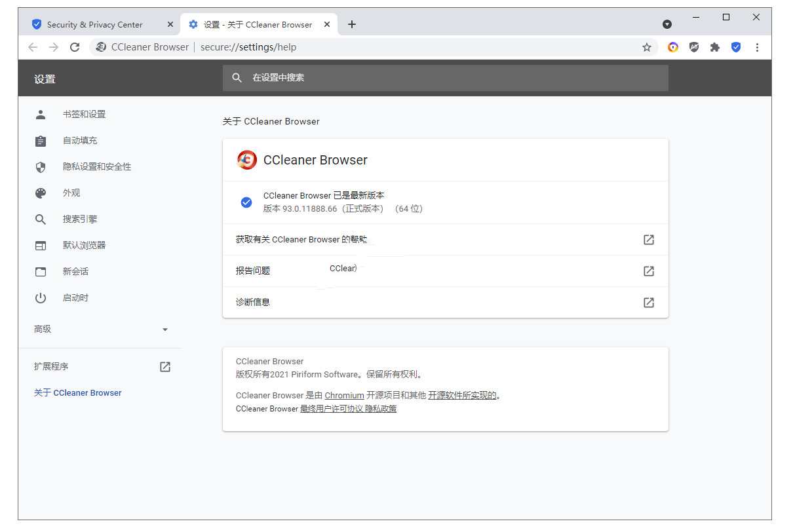Screen dimensions: 793x532
Task: Switch to the Security & Privacy Center tab
Action: click(95, 24)
